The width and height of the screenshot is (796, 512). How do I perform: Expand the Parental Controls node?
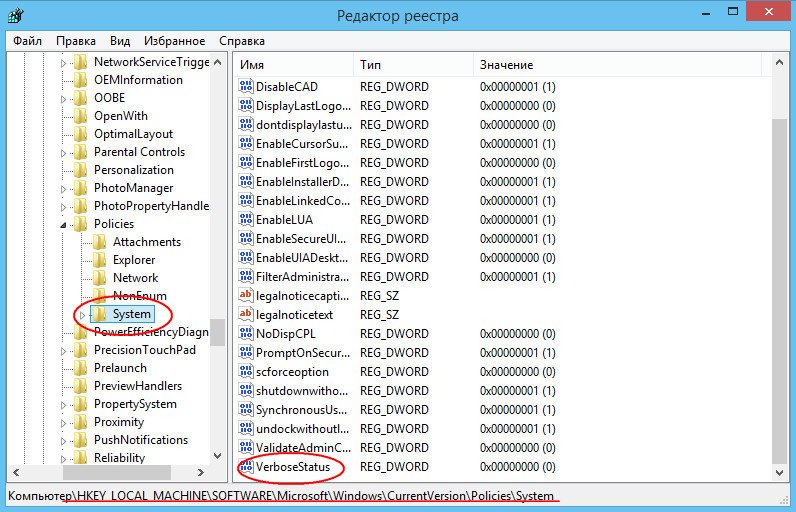coord(63,153)
